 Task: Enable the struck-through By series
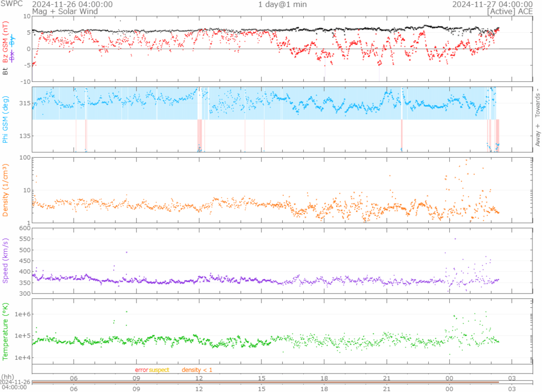[13, 40]
